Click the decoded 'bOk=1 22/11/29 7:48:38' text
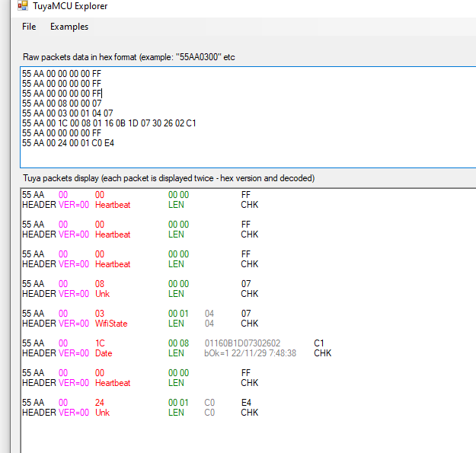 [250, 353]
